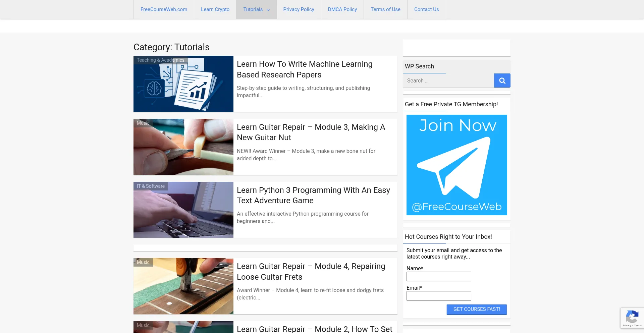This screenshot has width=644, height=333.
Task: Click the guitar nut making thumbnail
Action: coord(183,147)
